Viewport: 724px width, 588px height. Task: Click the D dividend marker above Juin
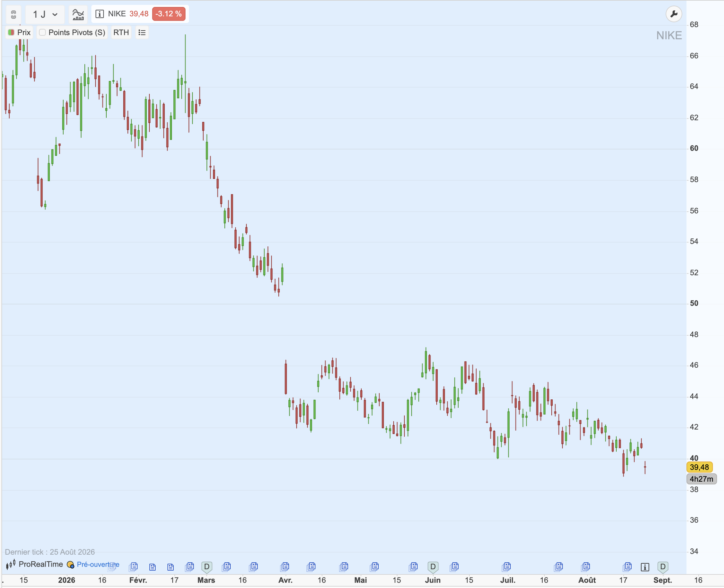click(433, 567)
